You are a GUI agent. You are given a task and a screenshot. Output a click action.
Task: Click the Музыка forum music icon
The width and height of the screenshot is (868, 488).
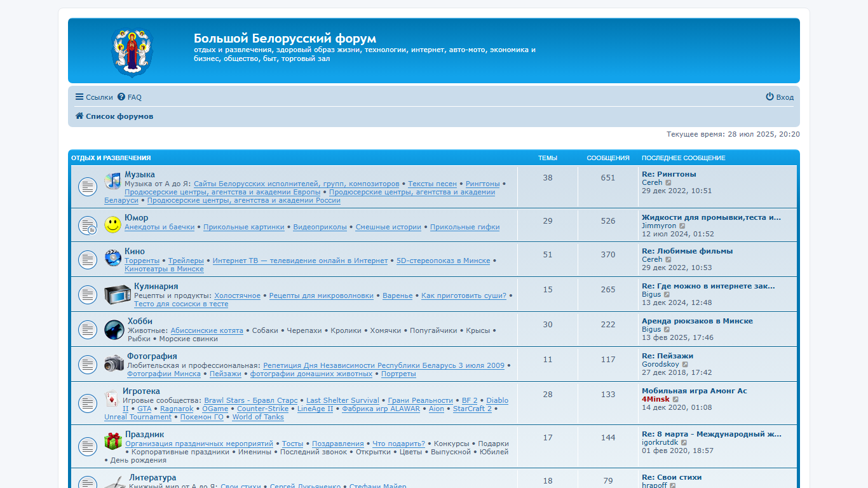point(112,181)
